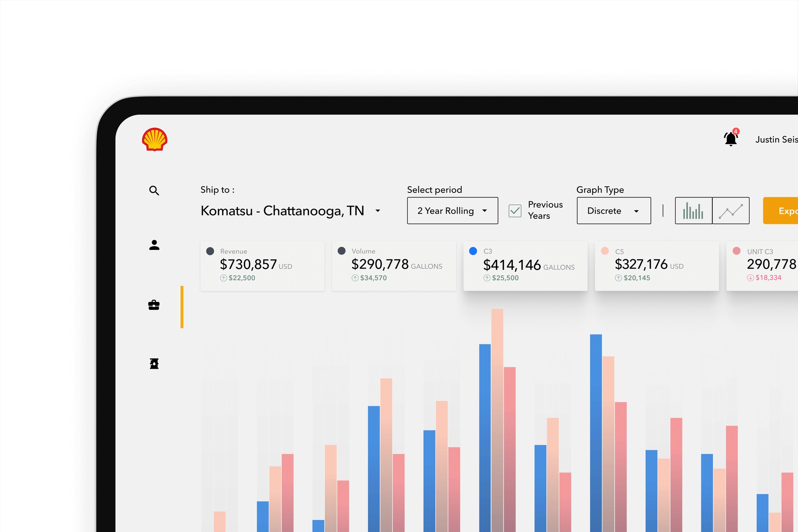Click the orange Export button
Viewport: 798px width, 532px height.
pos(780,210)
